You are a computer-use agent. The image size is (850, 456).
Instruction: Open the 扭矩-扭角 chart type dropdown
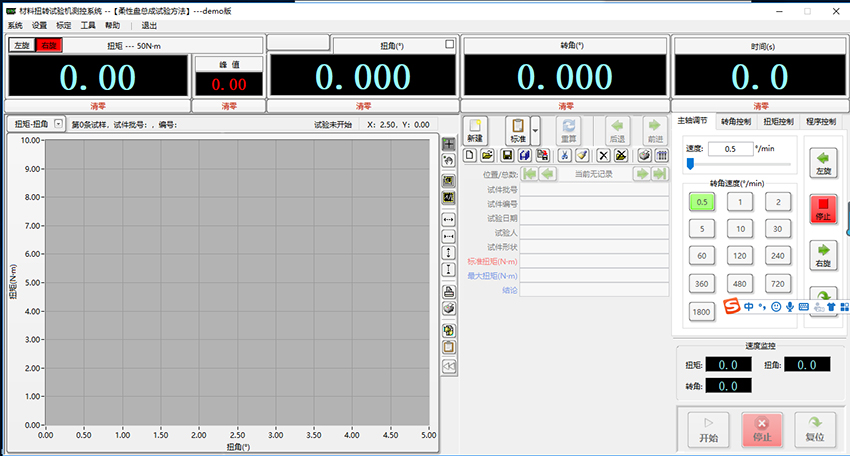(x=58, y=124)
